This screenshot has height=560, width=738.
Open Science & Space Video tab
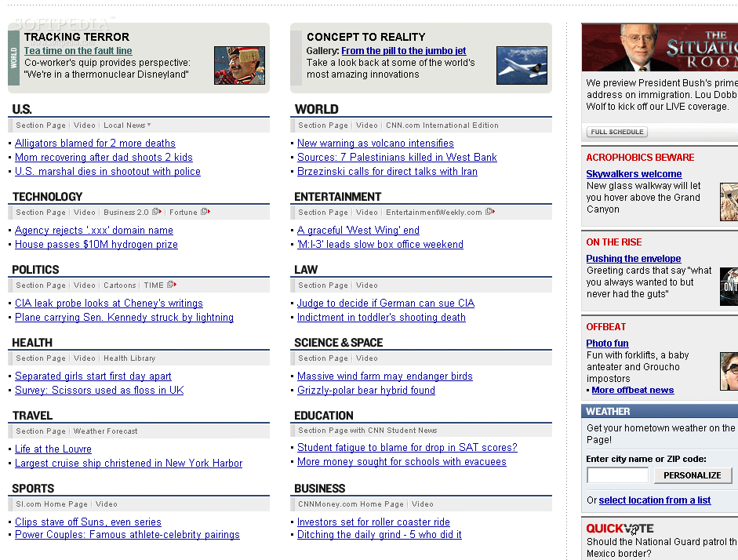366,358
